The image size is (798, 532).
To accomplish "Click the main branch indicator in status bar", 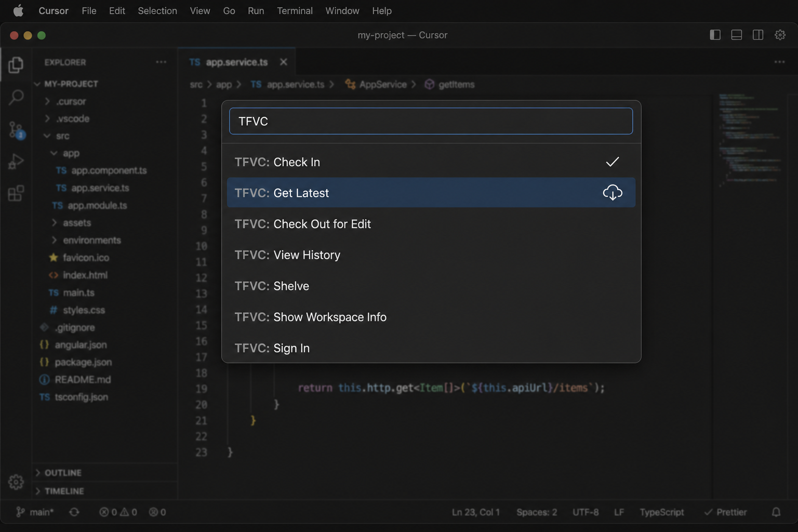I will [35, 512].
